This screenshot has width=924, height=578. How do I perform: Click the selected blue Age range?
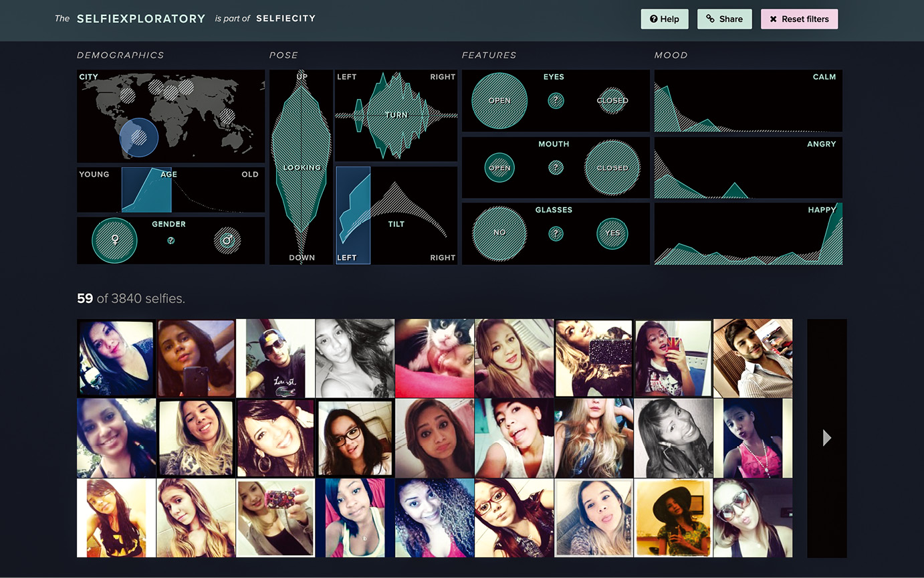click(146, 189)
